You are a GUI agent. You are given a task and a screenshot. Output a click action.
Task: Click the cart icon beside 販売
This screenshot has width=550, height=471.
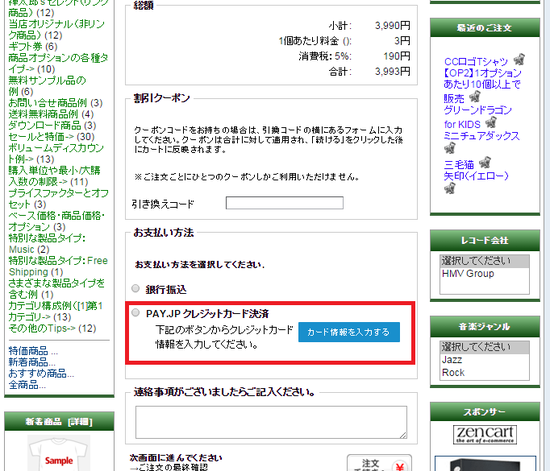pyautogui.click(x=475, y=96)
